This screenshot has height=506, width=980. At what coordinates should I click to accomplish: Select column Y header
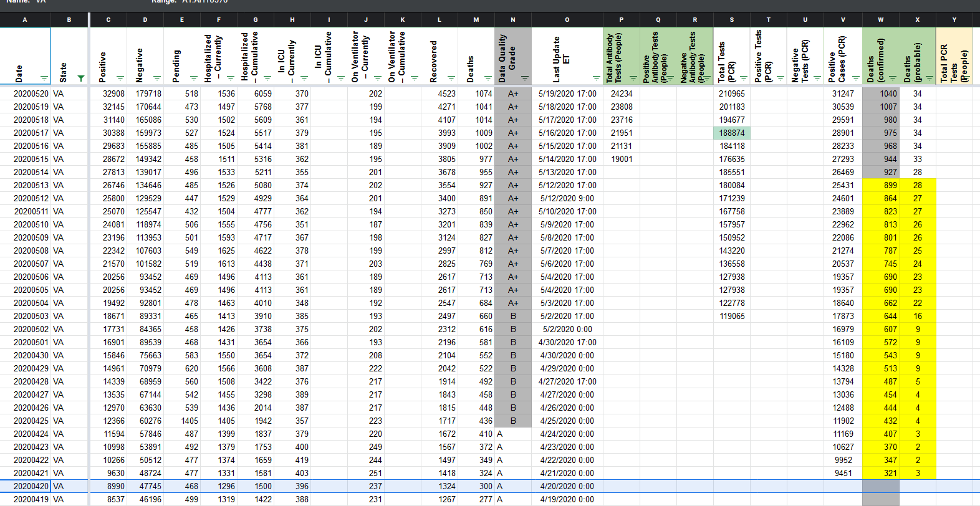coord(954,20)
